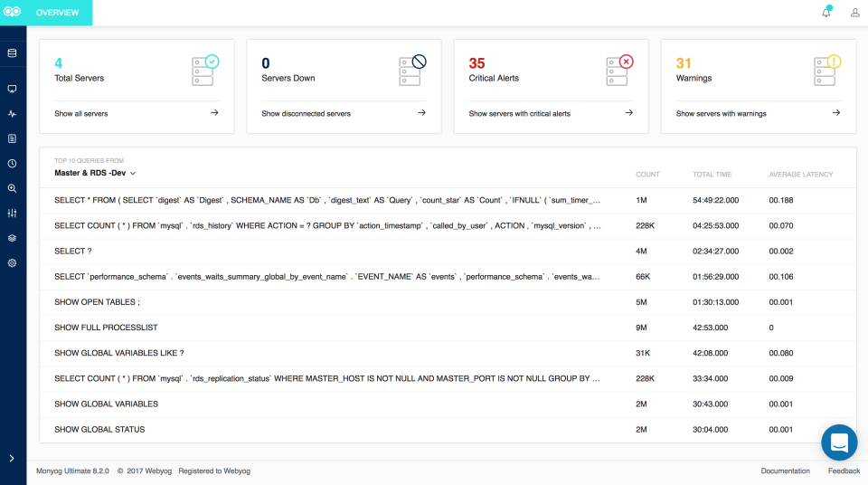Click the 35 Critical Alerts number
The height and width of the screenshot is (485, 868).
pyautogui.click(x=476, y=63)
